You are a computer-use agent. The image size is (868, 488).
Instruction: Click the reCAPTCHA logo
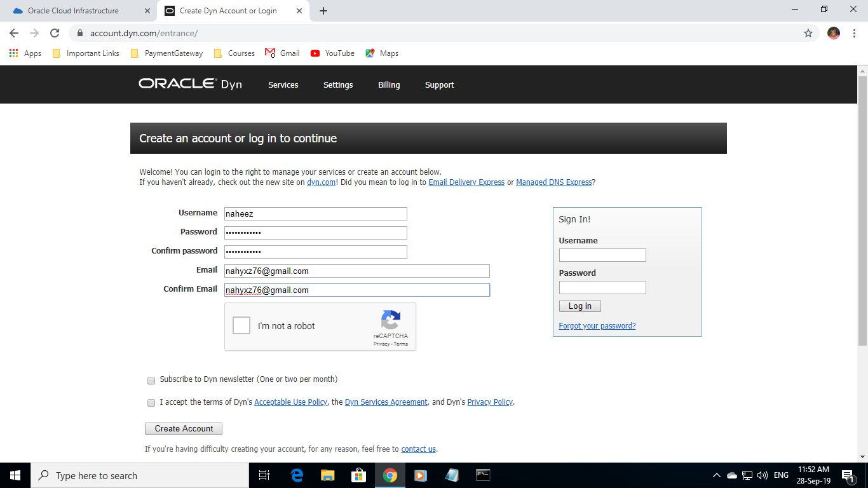391,320
